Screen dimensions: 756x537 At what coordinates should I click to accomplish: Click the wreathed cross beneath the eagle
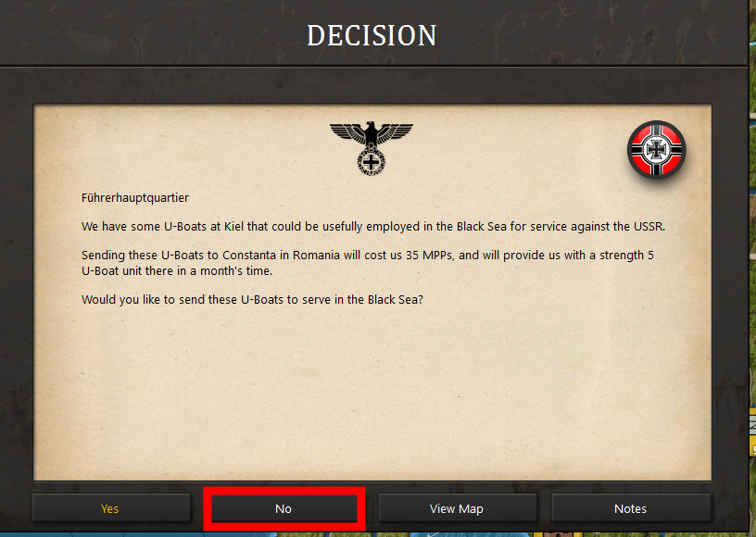click(371, 162)
